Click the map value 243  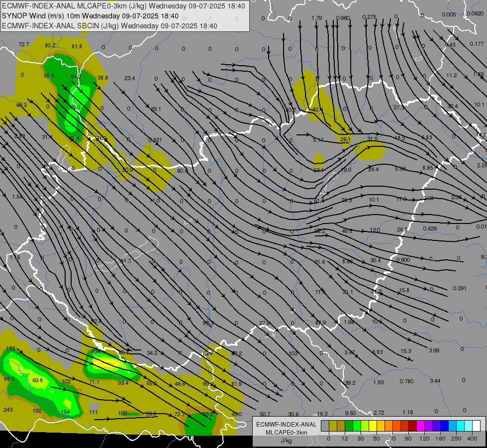[8, 410]
